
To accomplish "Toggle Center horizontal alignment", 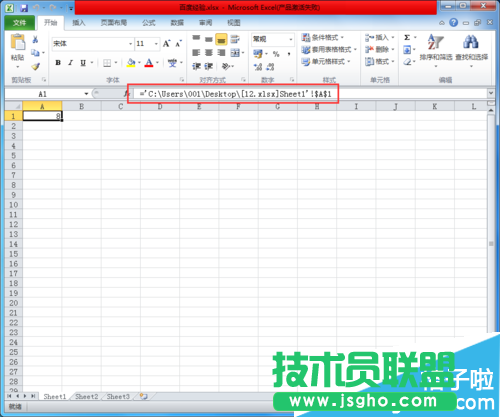I will pyautogui.click(x=209, y=53).
